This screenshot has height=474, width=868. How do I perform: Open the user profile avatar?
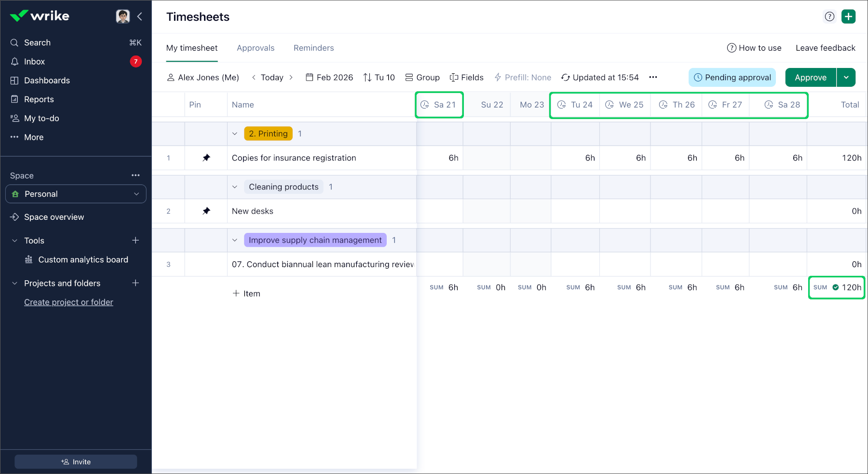[123, 16]
